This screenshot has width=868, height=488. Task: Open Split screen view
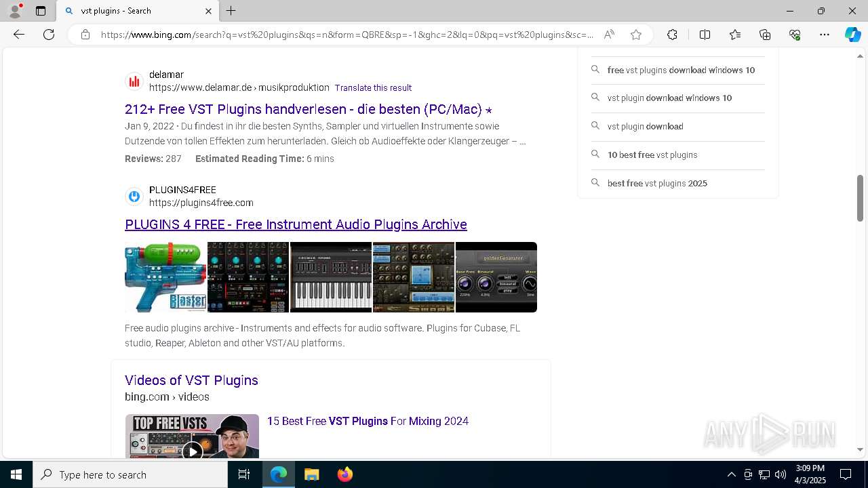(705, 35)
